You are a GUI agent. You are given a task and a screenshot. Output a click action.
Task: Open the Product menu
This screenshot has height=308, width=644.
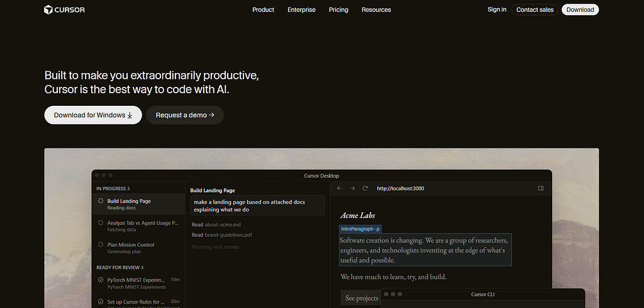(264, 9)
